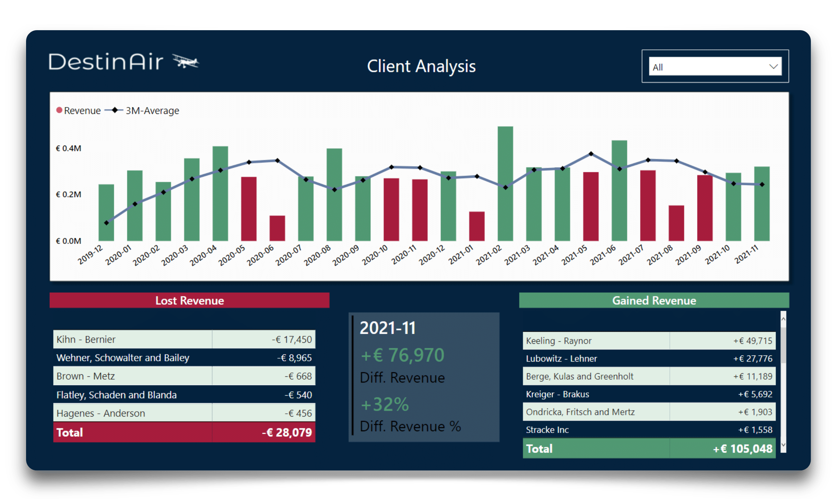Click the scroll up arrow in Gained Revenue
837x504 pixels.
[x=783, y=319]
